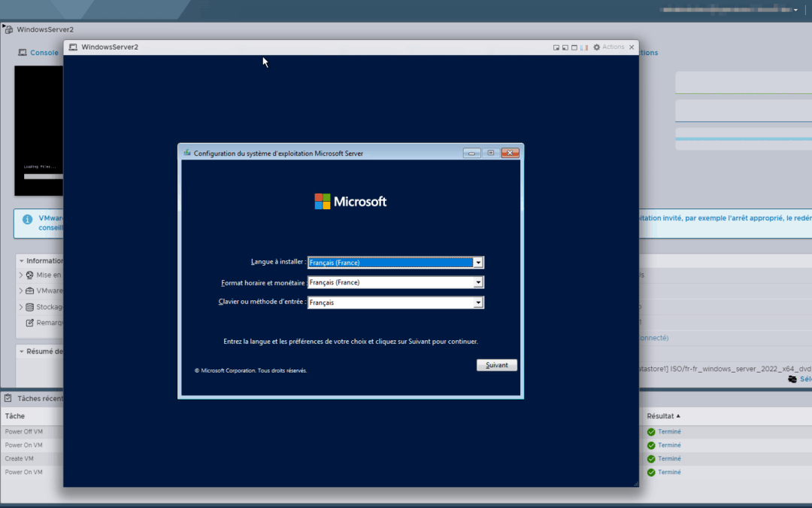Image resolution: width=812 pixels, height=508 pixels.
Task: Click the info icon in VMware notice banner
Action: 28,219
